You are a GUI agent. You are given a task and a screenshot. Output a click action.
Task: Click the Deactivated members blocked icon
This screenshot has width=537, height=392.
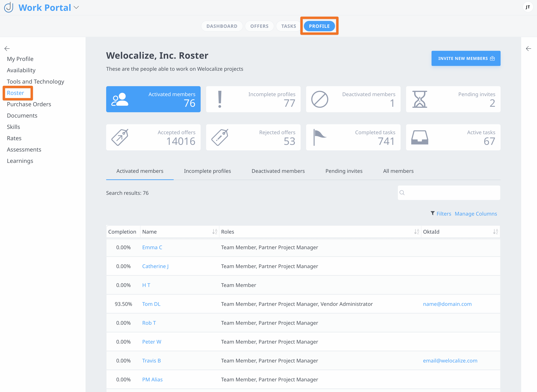point(320,99)
